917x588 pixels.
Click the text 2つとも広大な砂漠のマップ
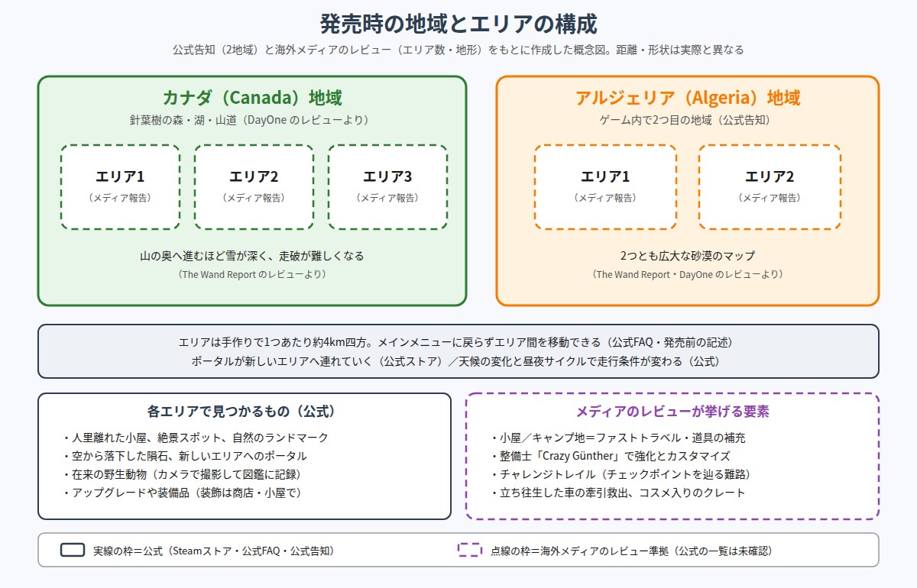click(688, 256)
